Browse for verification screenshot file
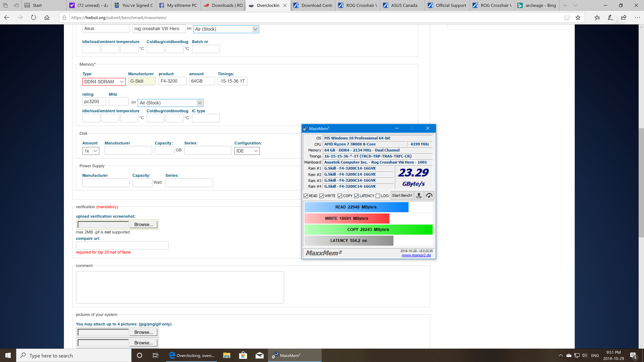The image size is (644, 362). [x=144, y=224]
